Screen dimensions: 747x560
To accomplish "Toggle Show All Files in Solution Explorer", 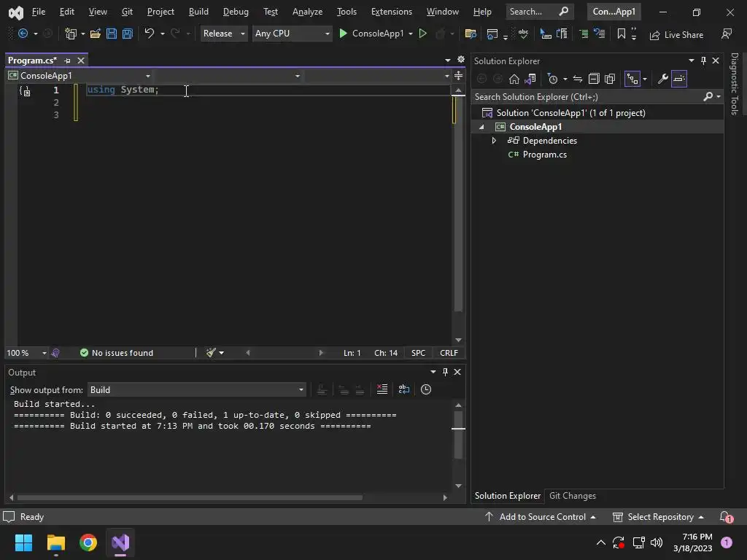I will click(x=610, y=79).
